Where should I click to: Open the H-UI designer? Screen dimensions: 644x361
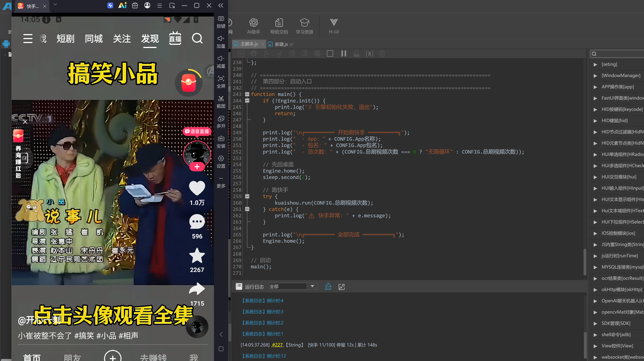pyautogui.click(x=334, y=26)
